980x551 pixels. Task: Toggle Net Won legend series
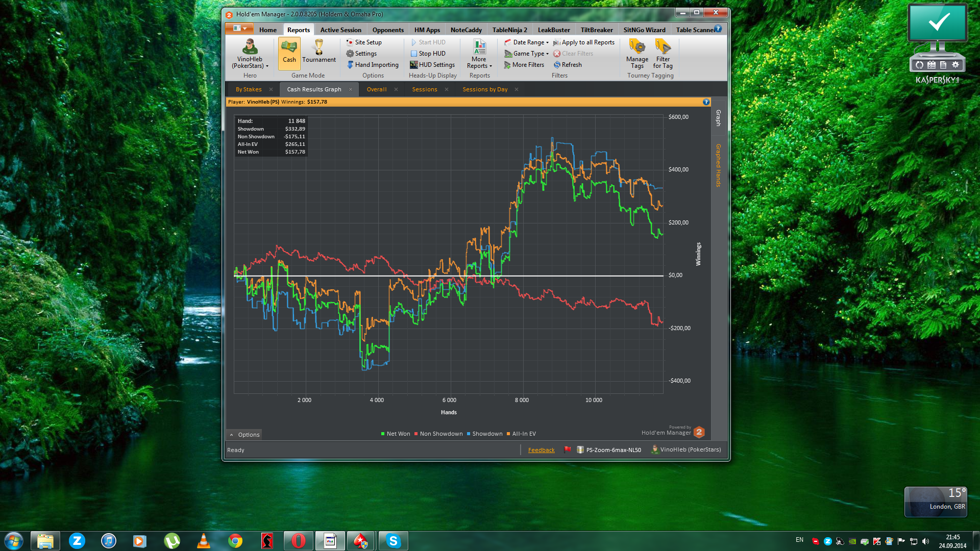click(396, 434)
